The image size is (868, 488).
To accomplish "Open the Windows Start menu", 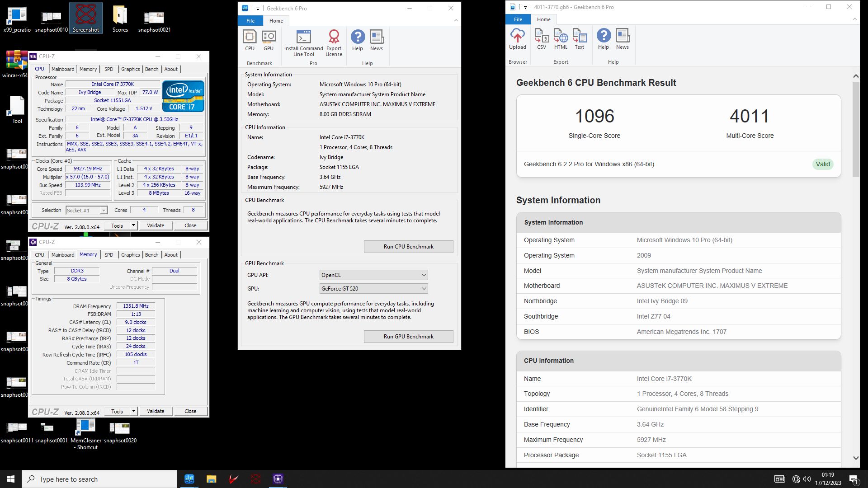I will tap(11, 479).
